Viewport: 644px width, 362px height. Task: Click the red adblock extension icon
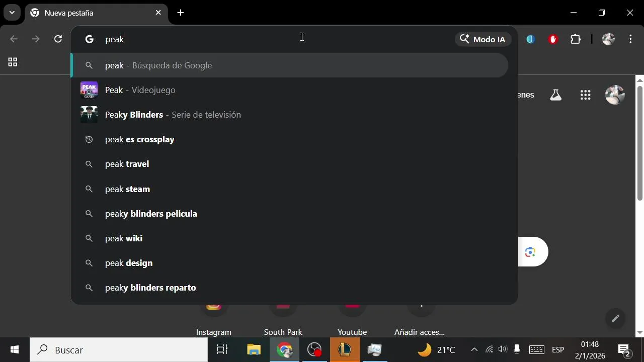pos(553,39)
